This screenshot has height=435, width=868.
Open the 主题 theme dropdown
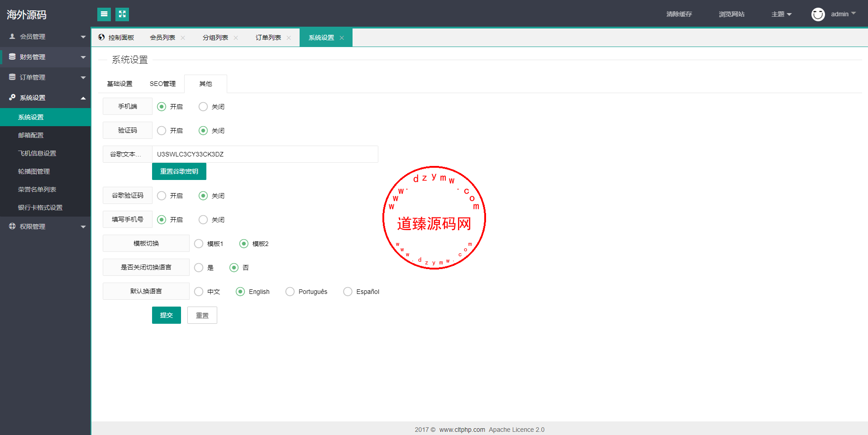pos(781,14)
